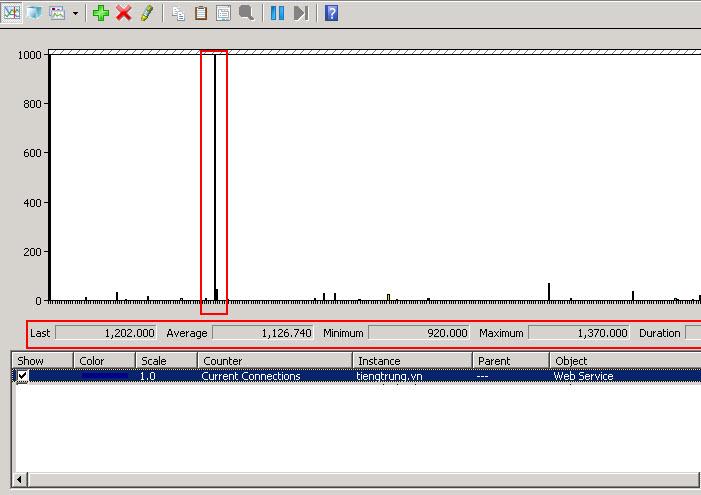Click the Zoom magnifier icon
This screenshot has width=701, height=495.
246,13
